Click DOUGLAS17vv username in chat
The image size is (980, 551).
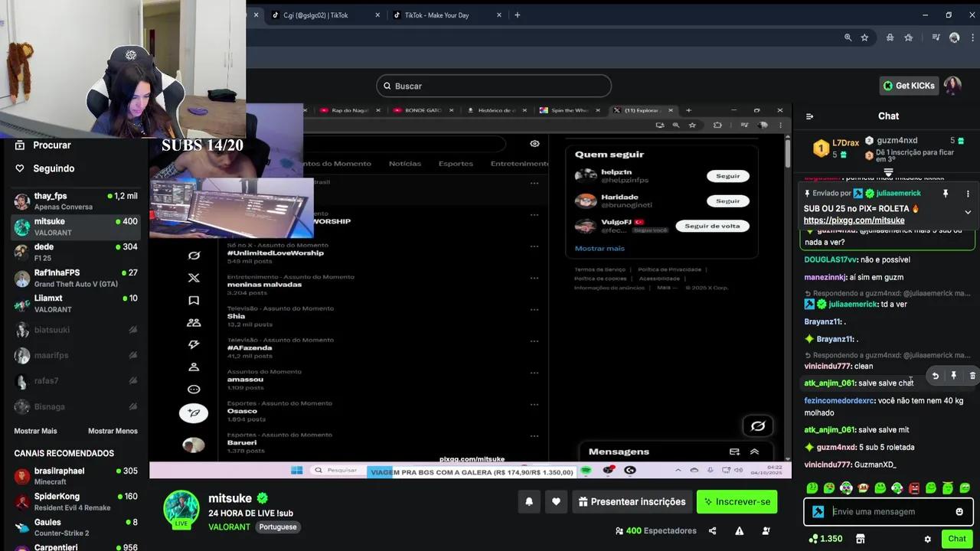pos(831,260)
